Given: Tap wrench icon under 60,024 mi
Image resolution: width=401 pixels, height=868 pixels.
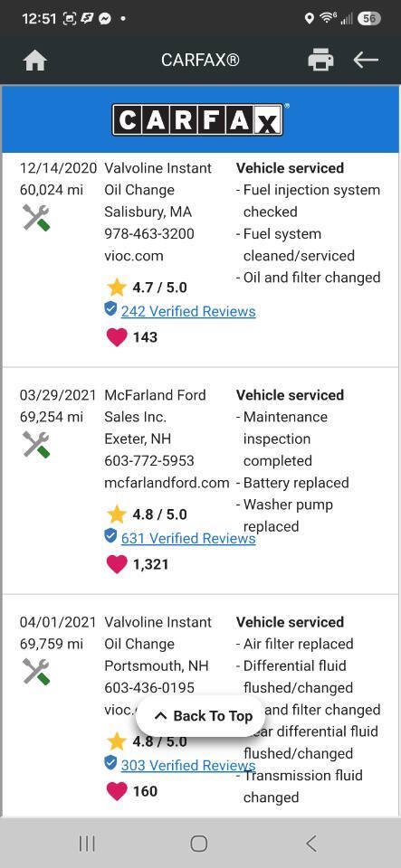Looking at the screenshot, I should 36,218.
